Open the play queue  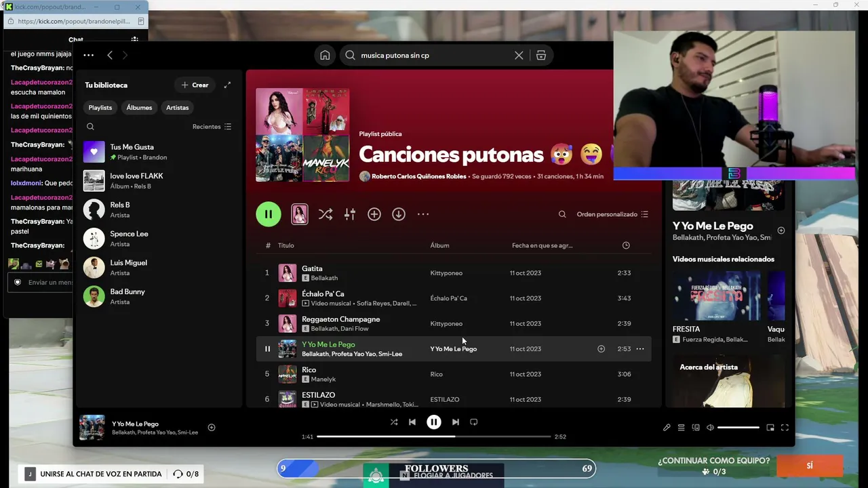pyautogui.click(x=682, y=428)
